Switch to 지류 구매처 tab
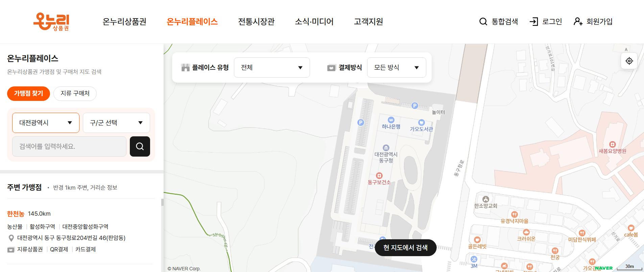The width and height of the screenshot is (644, 272). (75, 93)
